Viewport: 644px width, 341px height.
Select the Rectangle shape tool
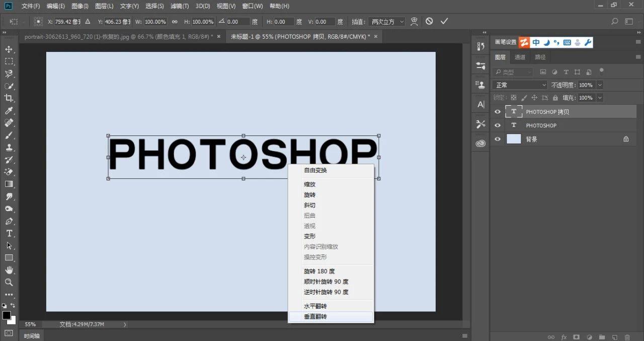9,258
